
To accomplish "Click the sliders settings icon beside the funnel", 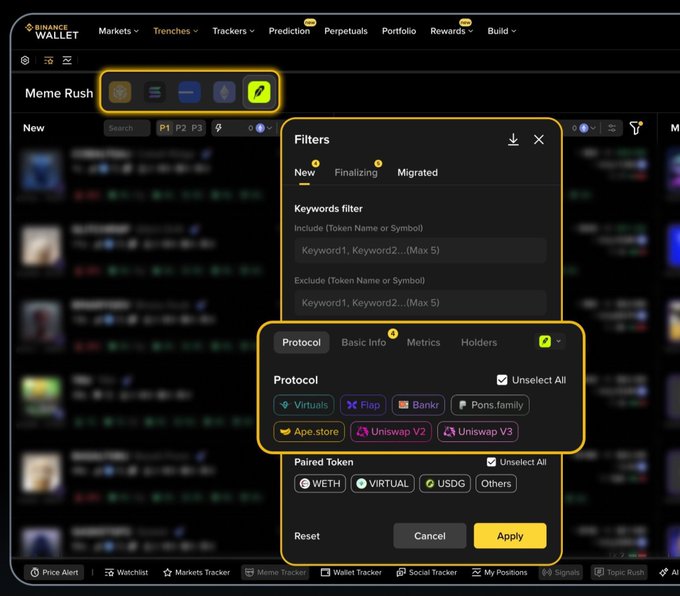I will [612, 128].
